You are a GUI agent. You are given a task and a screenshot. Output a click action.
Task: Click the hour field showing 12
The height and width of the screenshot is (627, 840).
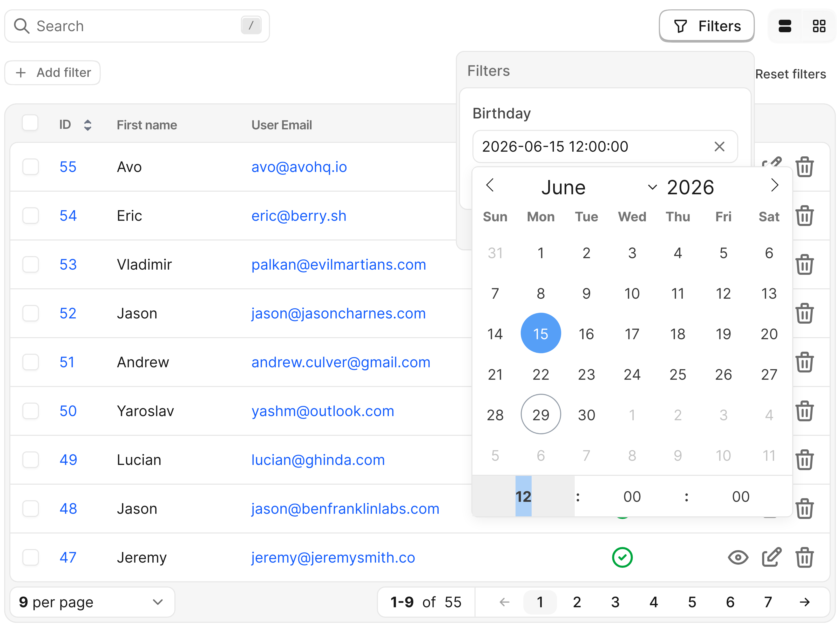pyautogui.click(x=523, y=496)
